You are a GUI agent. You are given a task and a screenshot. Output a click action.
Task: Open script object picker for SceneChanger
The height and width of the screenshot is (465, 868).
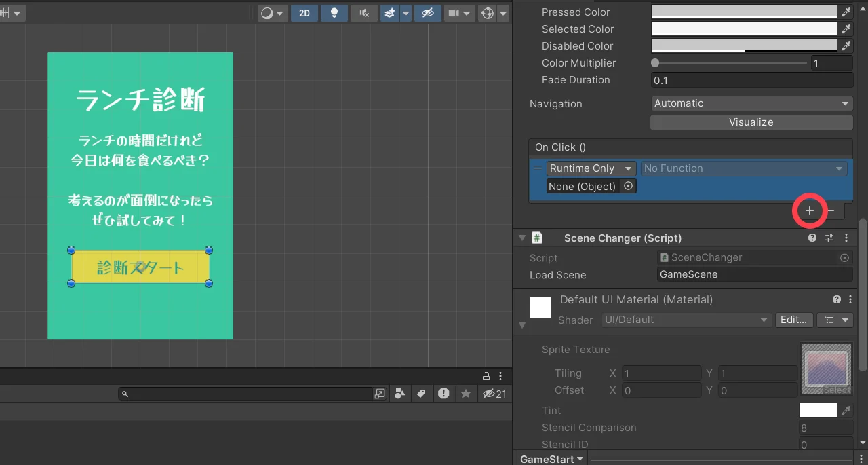844,257
